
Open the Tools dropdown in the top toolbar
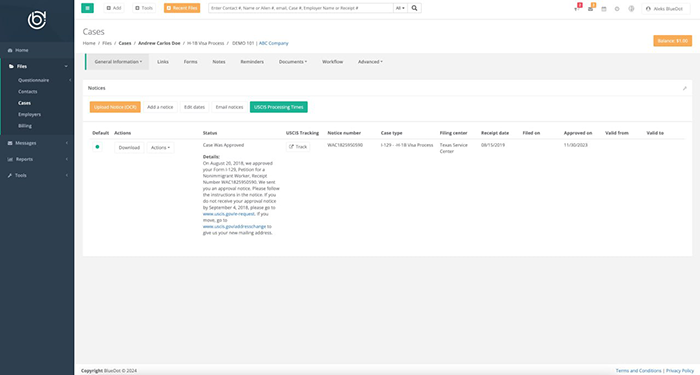click(144, 8)
